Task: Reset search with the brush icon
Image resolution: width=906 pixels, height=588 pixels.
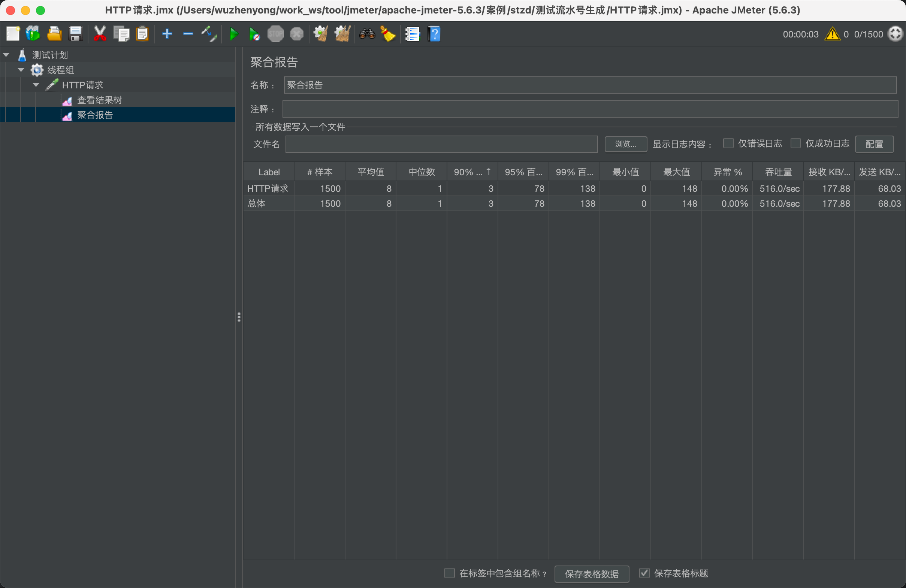Action: (387, 34)
